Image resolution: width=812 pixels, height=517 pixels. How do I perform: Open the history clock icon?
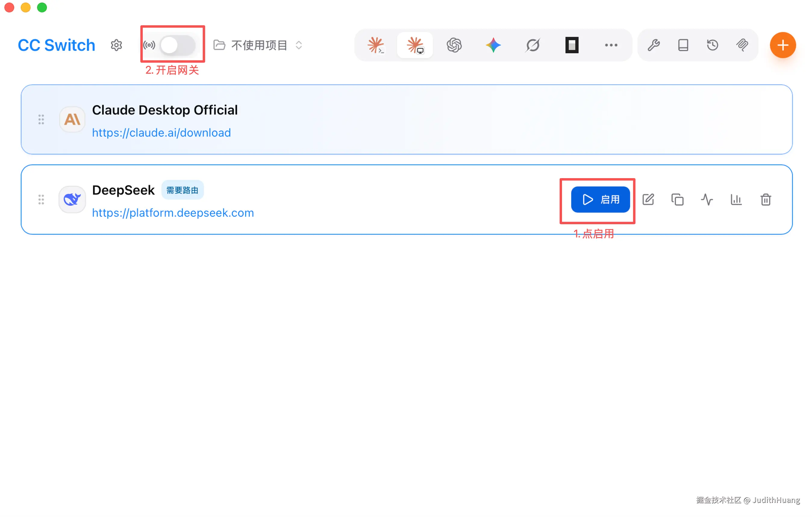pos(713,45)
